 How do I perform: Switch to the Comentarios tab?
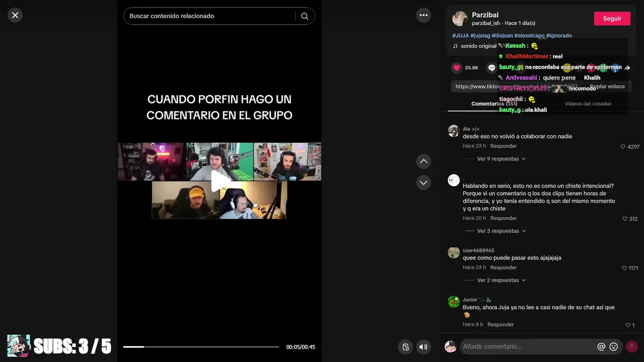pos(494,104)
